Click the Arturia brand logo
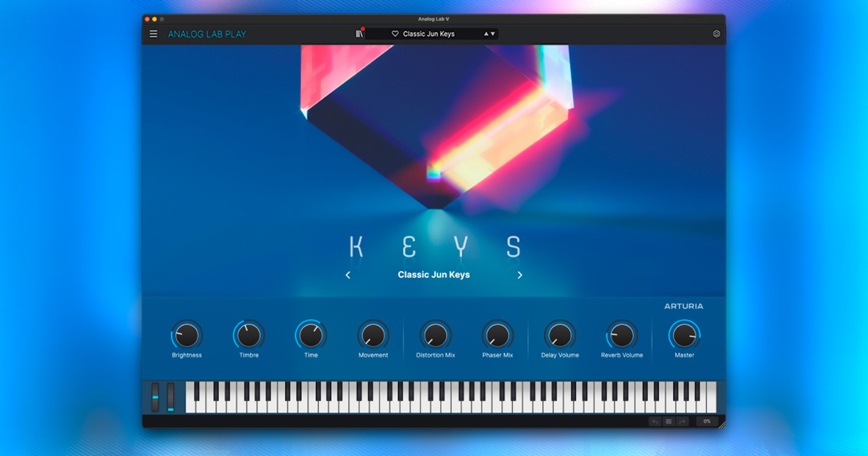The width and height of the screenshot is (868, 456). (x=683, y=306)
